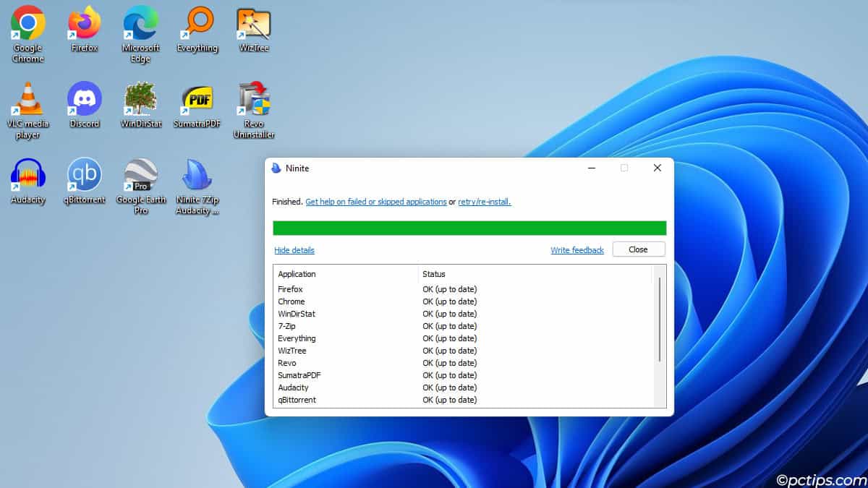Open the Write feedback link
The width and height of the screenshot is (868, 488).
(576, 249)
